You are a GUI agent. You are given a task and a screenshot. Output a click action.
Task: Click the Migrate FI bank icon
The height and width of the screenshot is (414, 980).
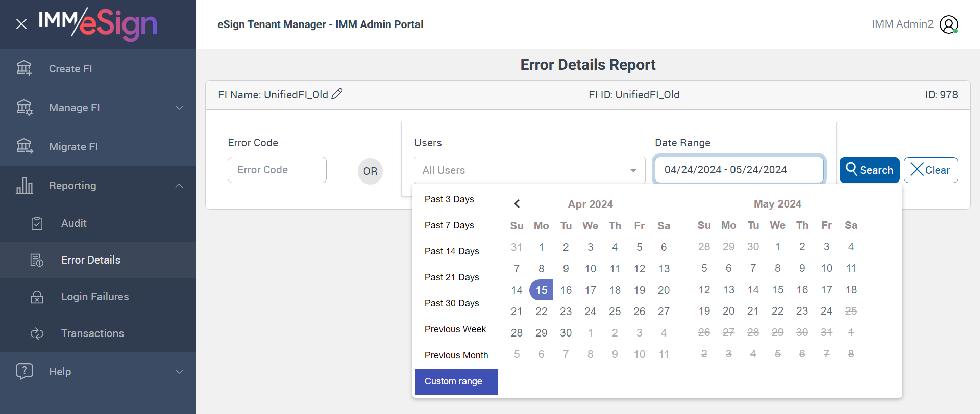click(x=24, y=146)
